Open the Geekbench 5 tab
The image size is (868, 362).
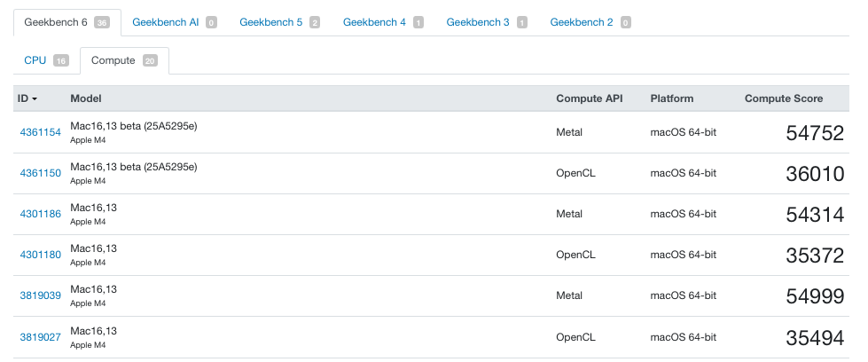point(270,22)
